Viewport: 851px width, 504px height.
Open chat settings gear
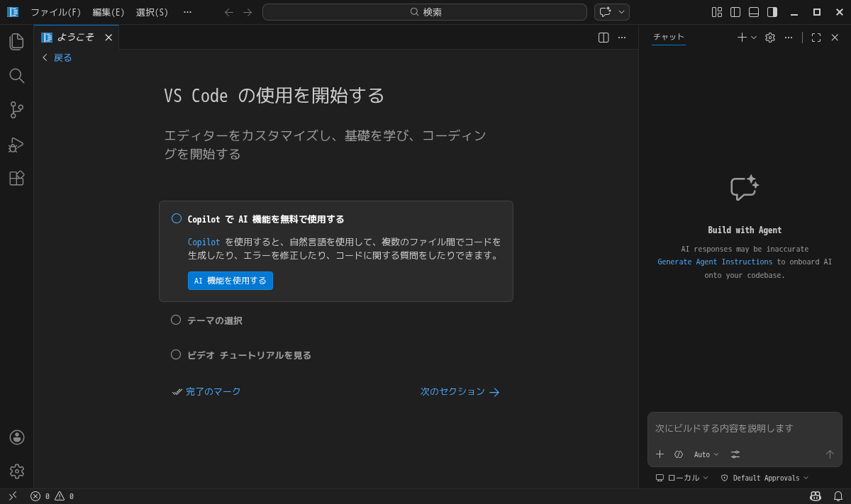coord(770,38)
